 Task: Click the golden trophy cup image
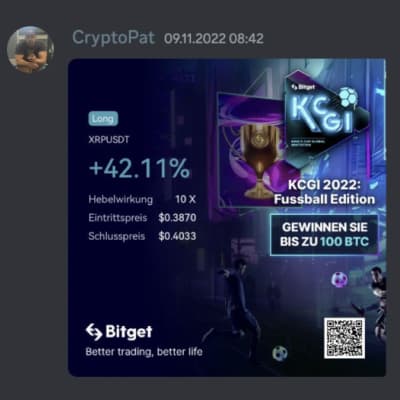pos(259,161)
